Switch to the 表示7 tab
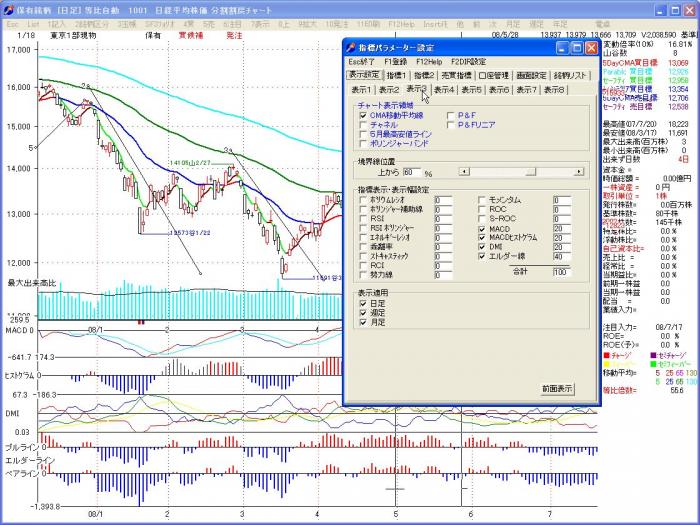The width and height of the screenshot is (700, 525). click(527, 90)
